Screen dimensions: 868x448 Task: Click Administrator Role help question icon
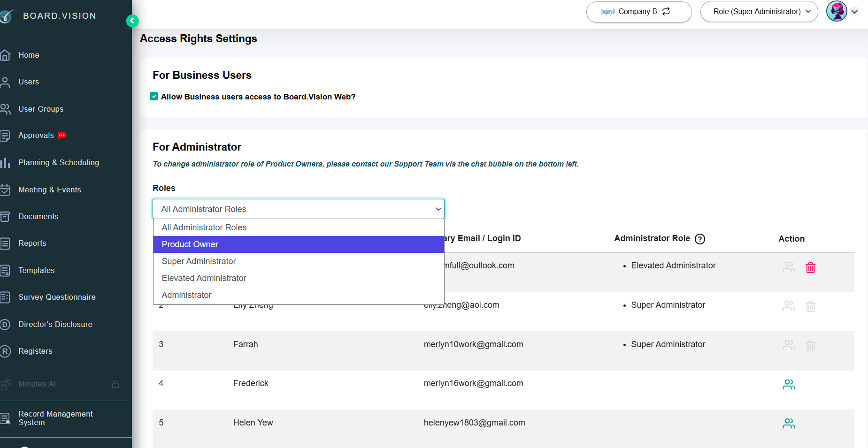tap(700, 239)
